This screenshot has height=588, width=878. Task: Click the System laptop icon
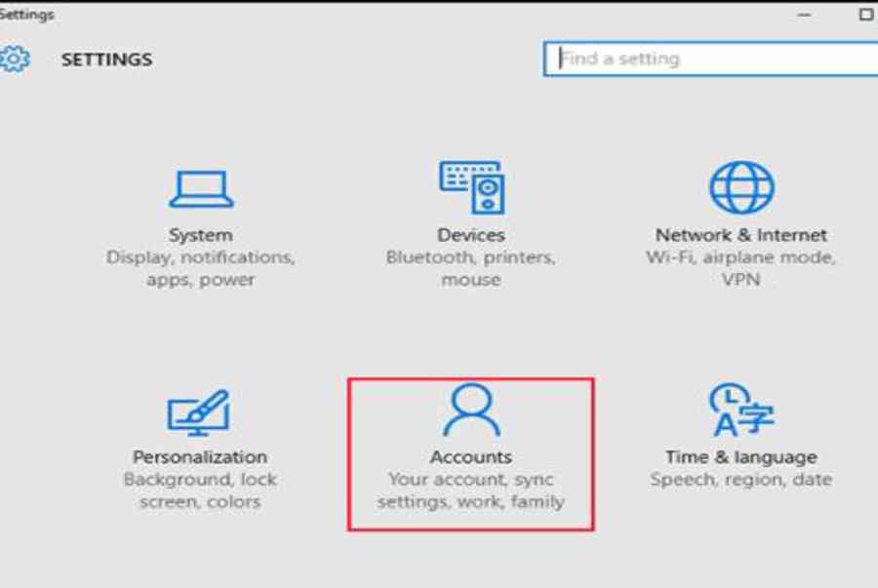tap(200, 188)
